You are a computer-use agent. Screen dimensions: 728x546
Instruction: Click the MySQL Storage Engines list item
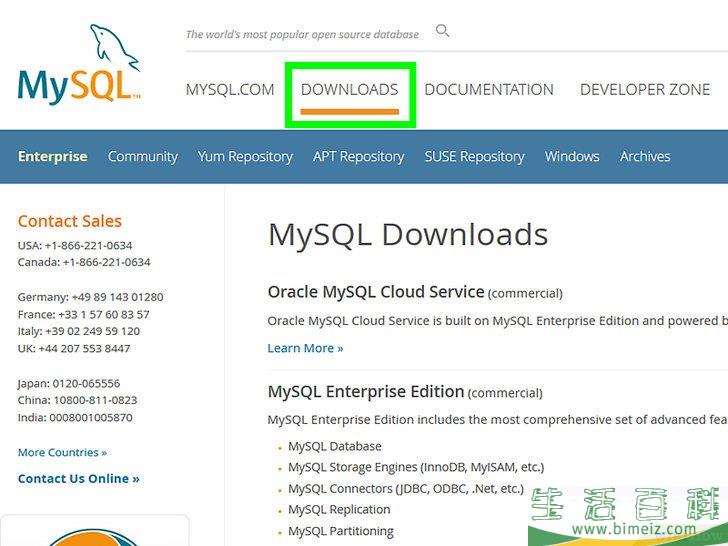pyautogui.click(x=416, y=467)
